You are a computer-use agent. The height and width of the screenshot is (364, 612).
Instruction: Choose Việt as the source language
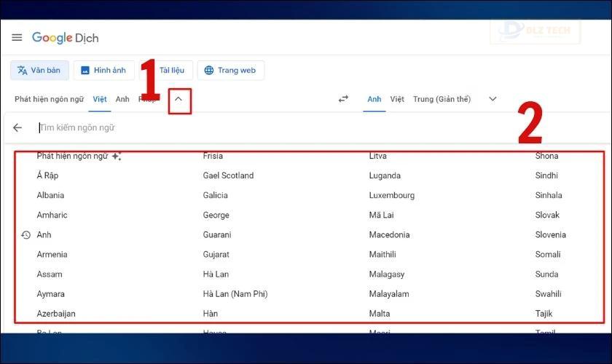tap(100, 99)
